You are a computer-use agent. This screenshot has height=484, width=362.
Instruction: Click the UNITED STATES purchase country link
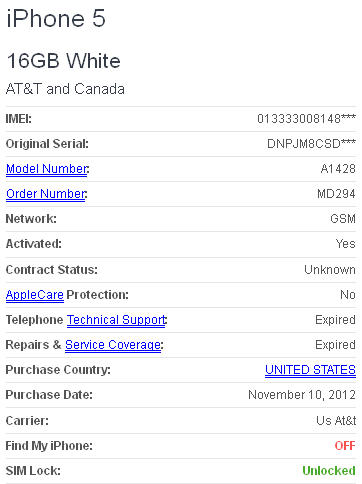310,370
